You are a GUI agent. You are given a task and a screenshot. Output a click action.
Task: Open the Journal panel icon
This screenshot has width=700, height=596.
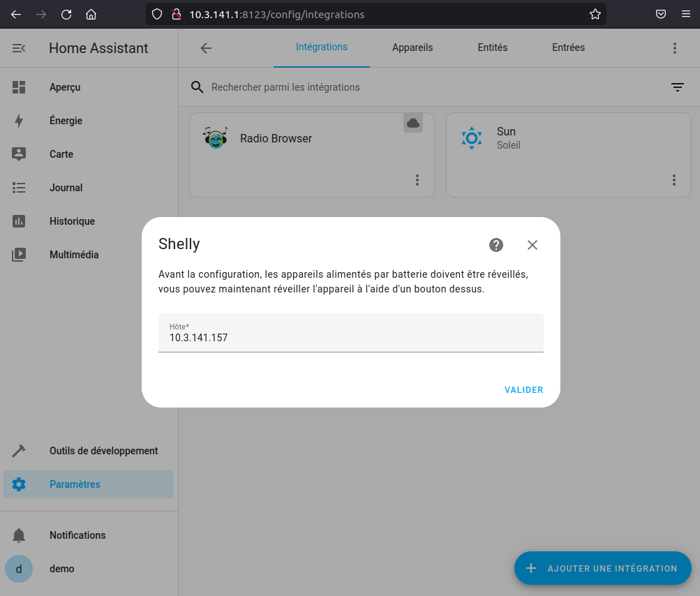pyautogui.click(x=19, y=188)
